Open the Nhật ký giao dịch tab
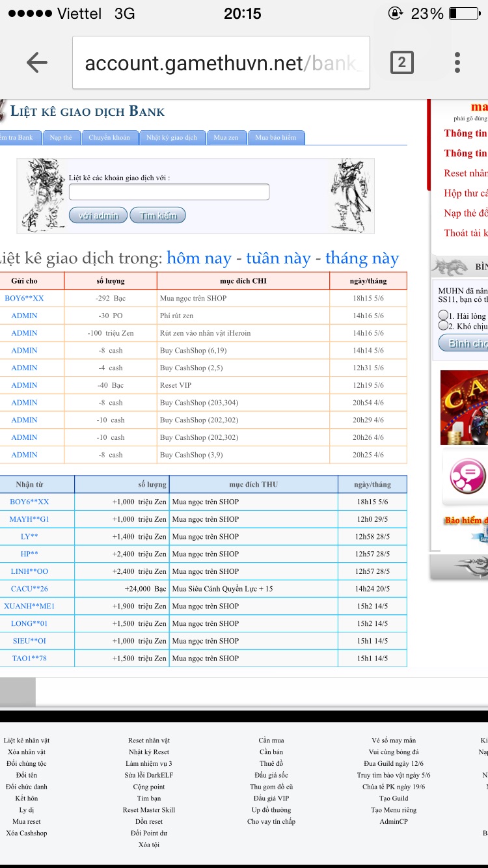Image resolution: width=488 pixels, height=868 pixels. [171, 137]
